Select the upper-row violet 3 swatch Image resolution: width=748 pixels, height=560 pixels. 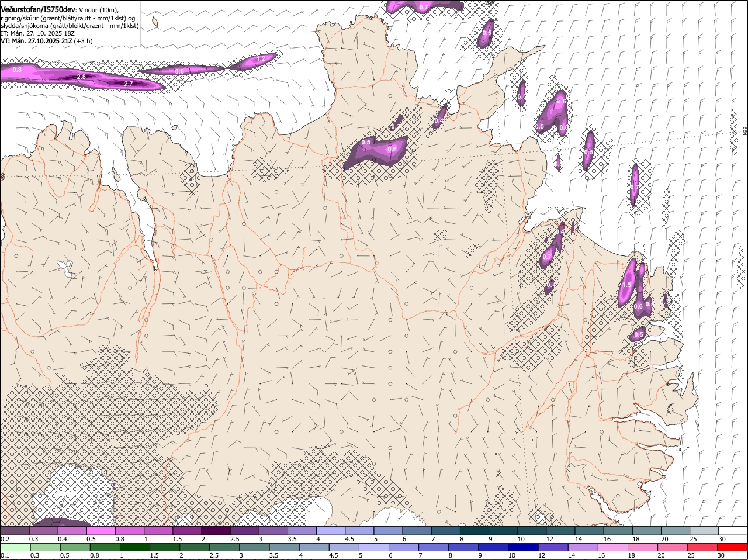pyautogui.click(x=273, y=531)
